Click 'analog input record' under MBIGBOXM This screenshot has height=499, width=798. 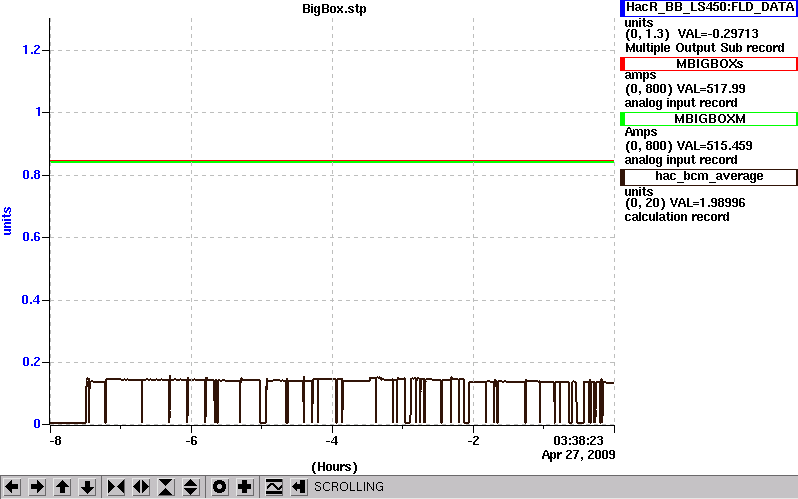(x=681, y=160)
